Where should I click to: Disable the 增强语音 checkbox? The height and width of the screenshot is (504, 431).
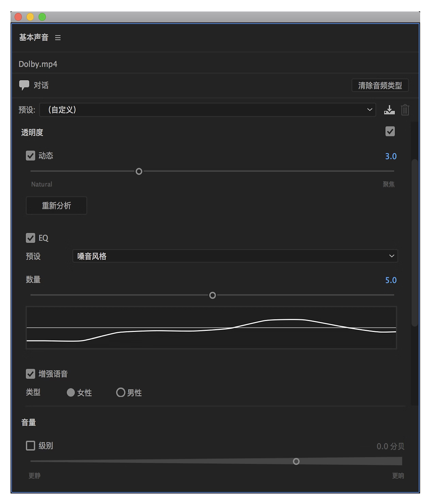[30, 373]
